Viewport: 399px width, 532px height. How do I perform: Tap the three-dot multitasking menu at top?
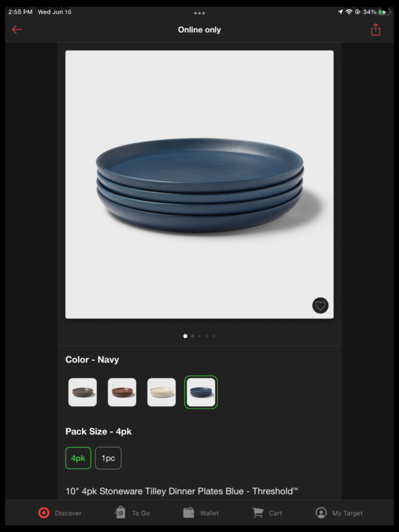point(199,13)
